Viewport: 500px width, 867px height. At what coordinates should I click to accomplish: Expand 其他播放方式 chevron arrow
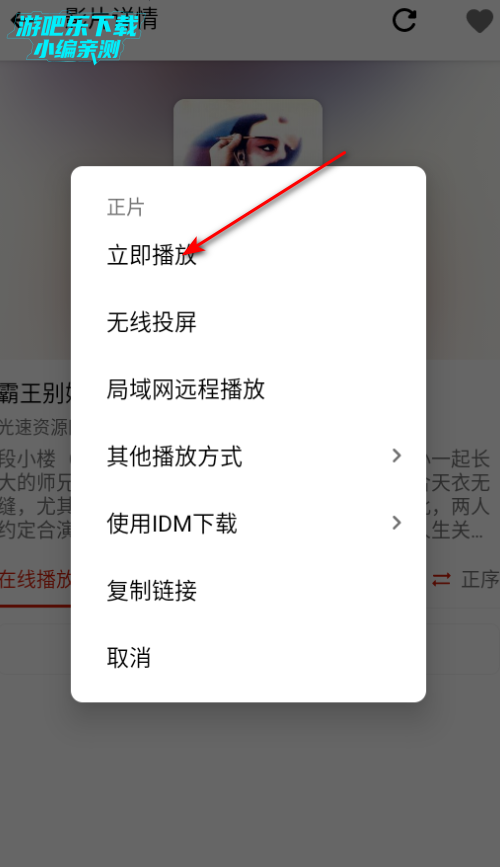[397, 456]
